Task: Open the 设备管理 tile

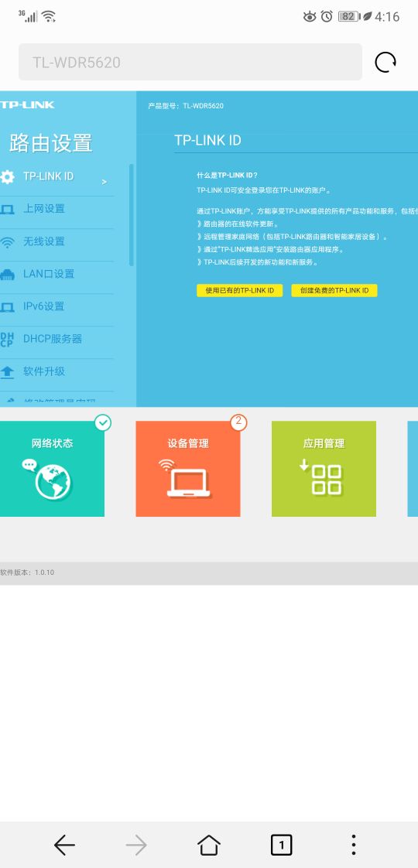Action: [188, 469]
